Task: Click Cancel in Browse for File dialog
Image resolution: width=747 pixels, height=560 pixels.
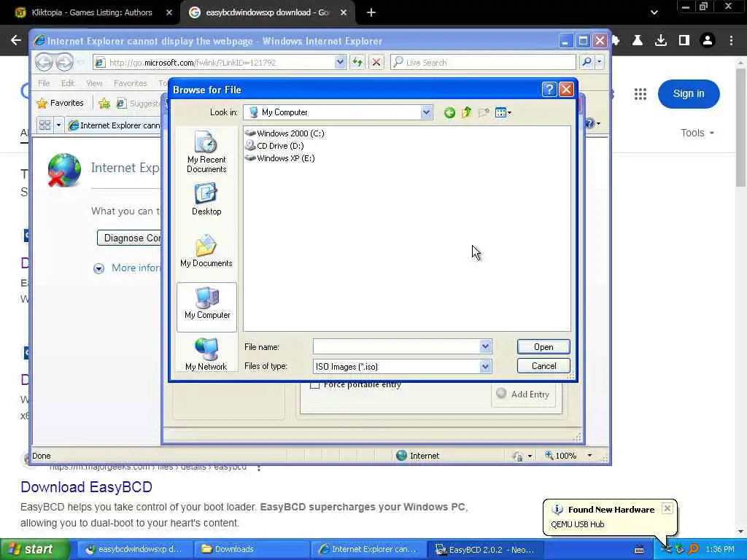Action: 543,366
